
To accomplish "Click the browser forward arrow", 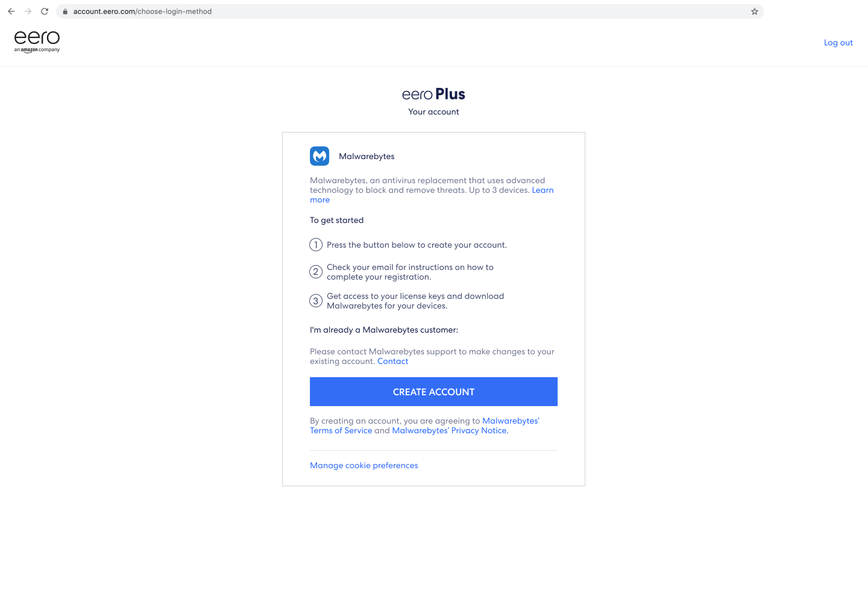I will (28, 11).
